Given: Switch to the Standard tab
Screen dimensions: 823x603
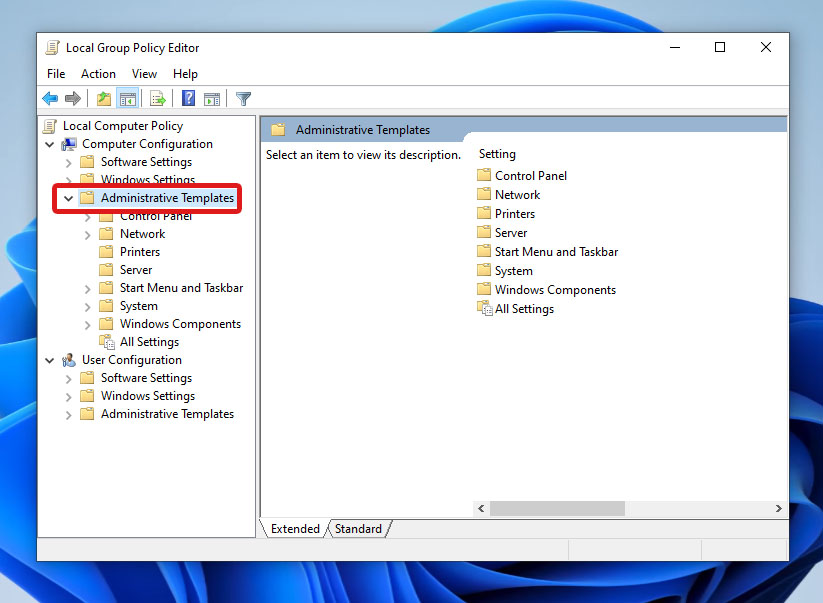Looking at the screenshot, I should 358,529.
